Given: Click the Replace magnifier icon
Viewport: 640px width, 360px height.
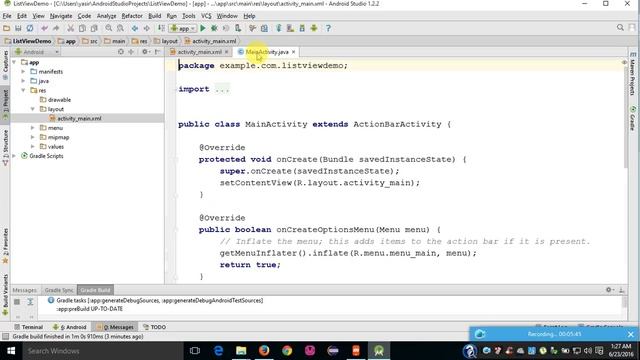Looking at the screenshot, I should (x=120, y=28).
